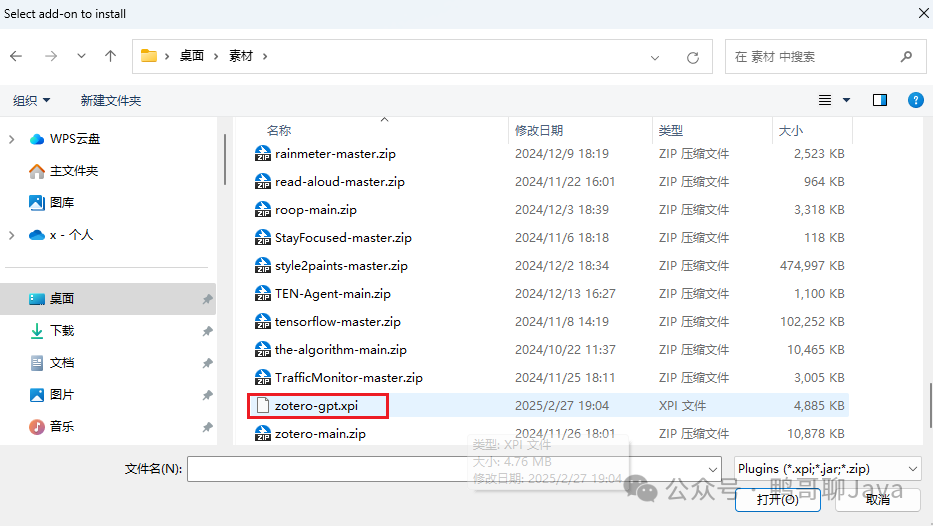Focus the 在 素材 中搜索 search box

(825, 57)
